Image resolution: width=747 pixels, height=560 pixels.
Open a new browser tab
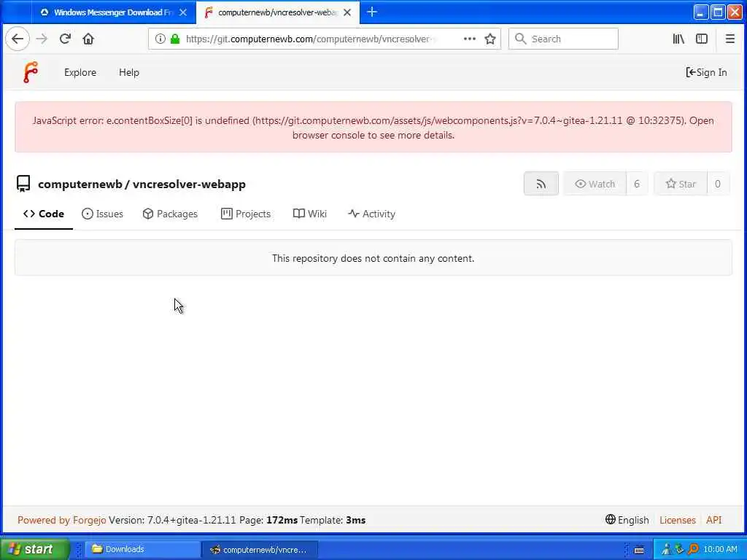372,12
